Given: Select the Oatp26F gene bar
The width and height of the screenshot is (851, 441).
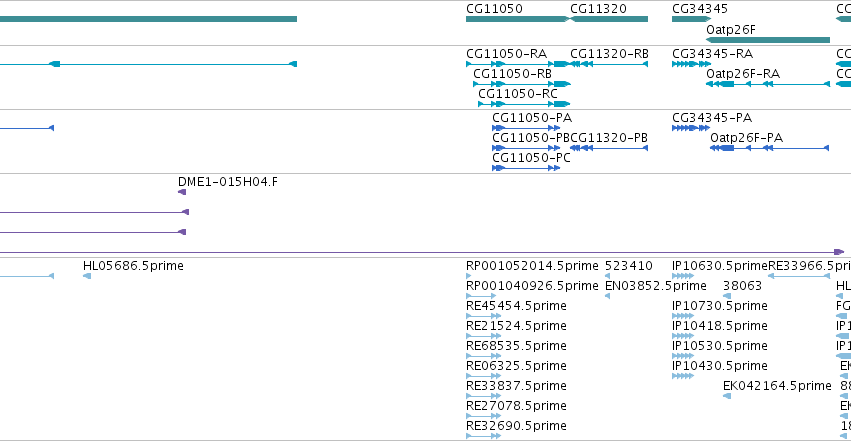Looking at the screenshot, I should click(x=768, y=40).
